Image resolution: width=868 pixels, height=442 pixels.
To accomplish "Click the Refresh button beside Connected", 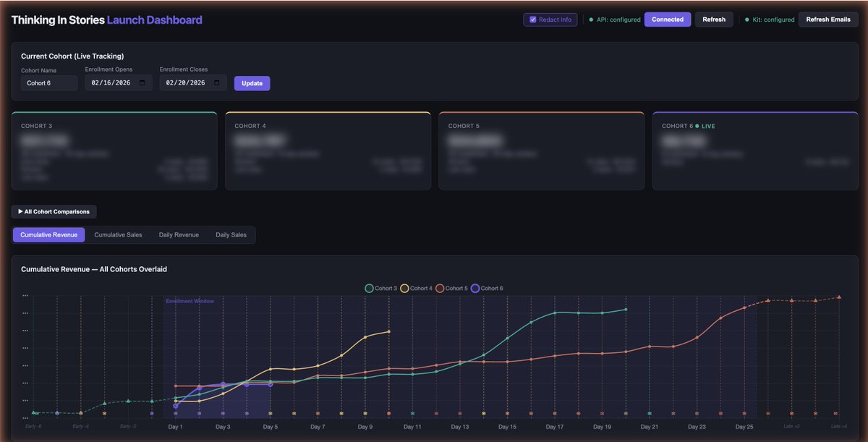I will tap(714, 20).
